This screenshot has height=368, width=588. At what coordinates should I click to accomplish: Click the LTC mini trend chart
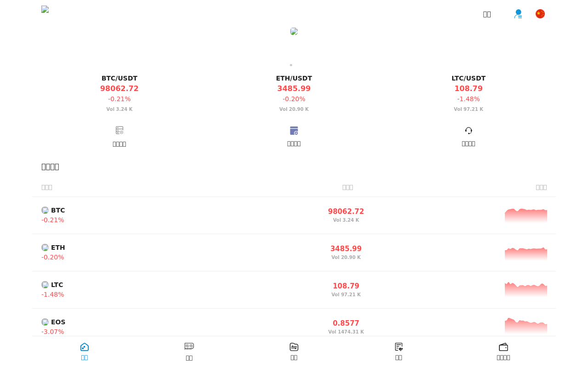(x=526, y=290)
